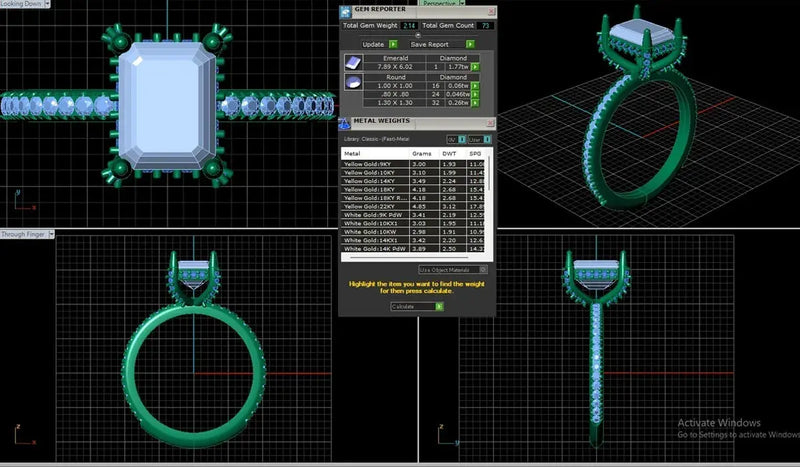Click the Library: Classic-(Fast)-Metal label
The height and width of the screenshot is (467, 800).
click(377, 139)
